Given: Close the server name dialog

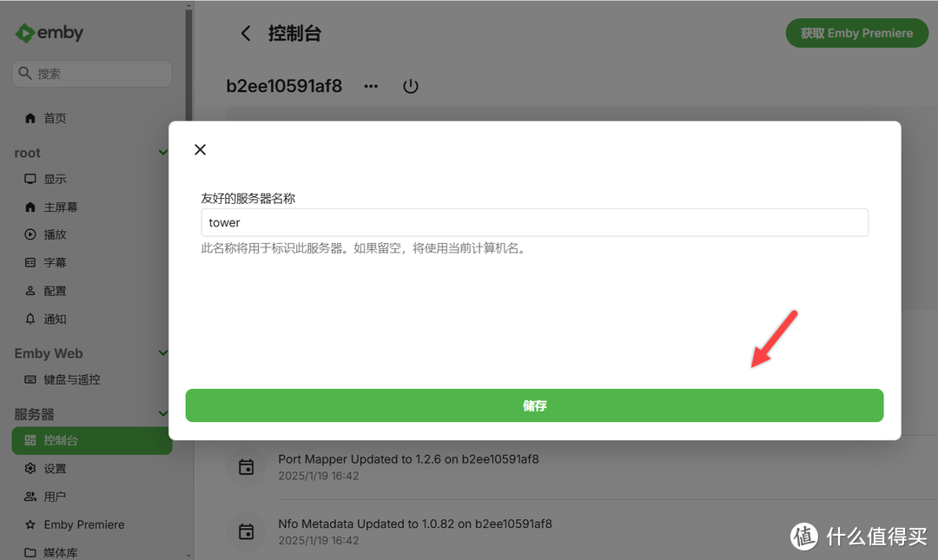Looking at the screenshot, I should (x=201, y=149).
